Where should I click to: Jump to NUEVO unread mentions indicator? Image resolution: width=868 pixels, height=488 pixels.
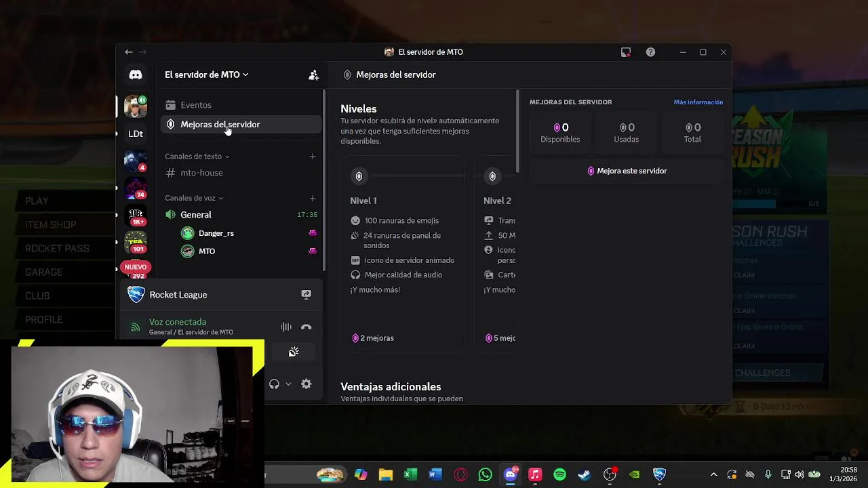136,267
